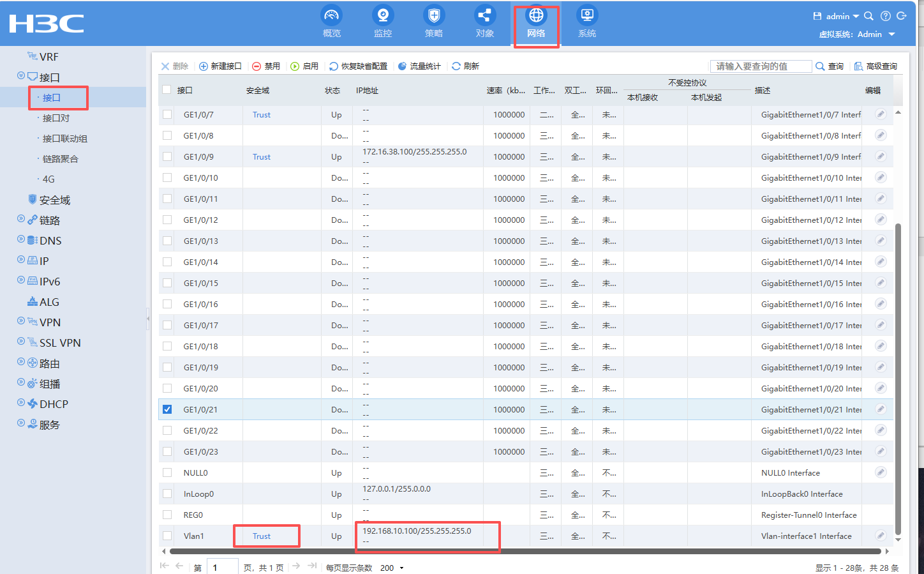Click the 概览 overview dashboard icon
This screenshot has width=924, height=574.
coord(332,15)
